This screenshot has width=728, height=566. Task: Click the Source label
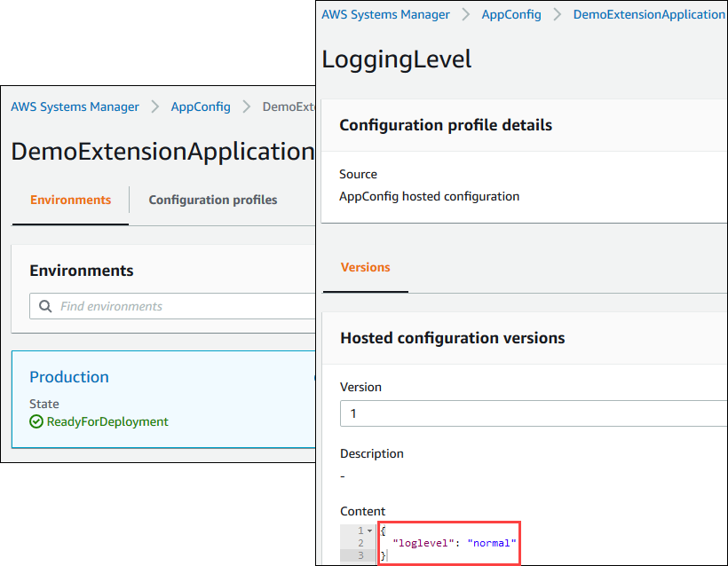point(358,174)
